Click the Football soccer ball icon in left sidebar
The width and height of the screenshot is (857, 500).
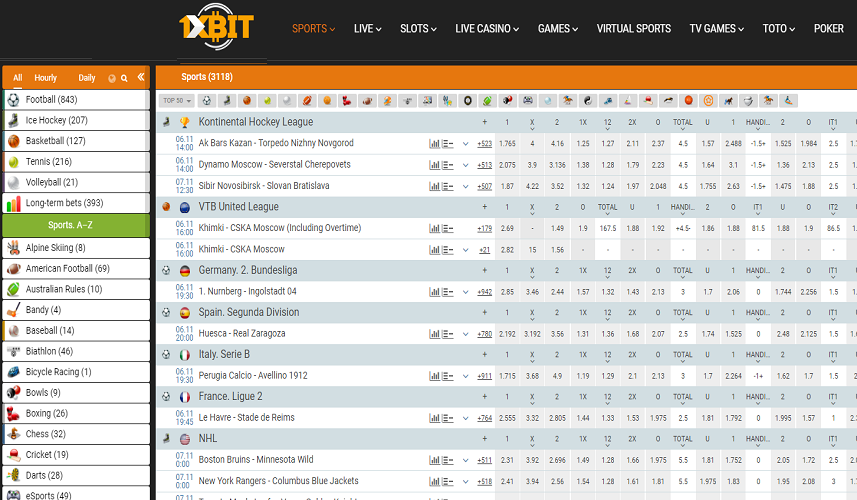14,99
